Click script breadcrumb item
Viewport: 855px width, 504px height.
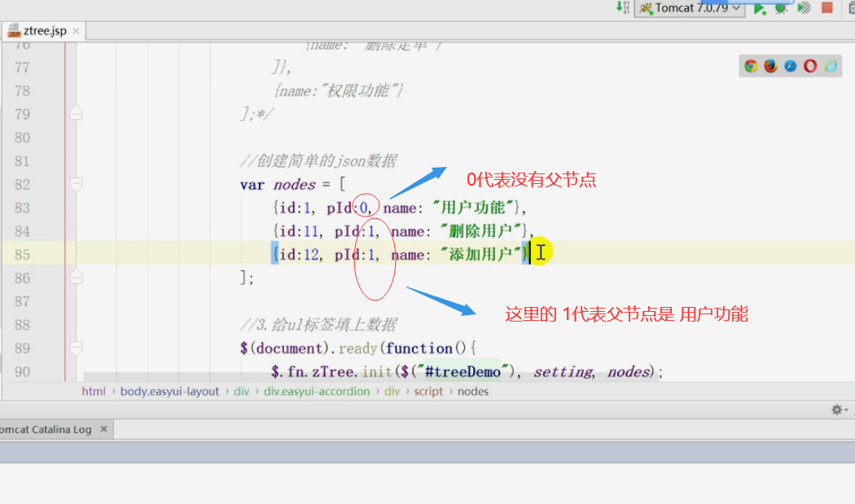click(428, 391)
